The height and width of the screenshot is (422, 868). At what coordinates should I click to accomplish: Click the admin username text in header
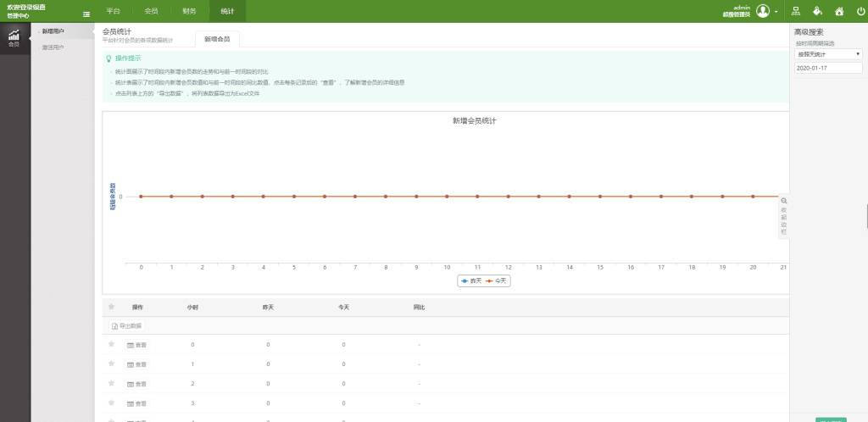tap(742, 8)
